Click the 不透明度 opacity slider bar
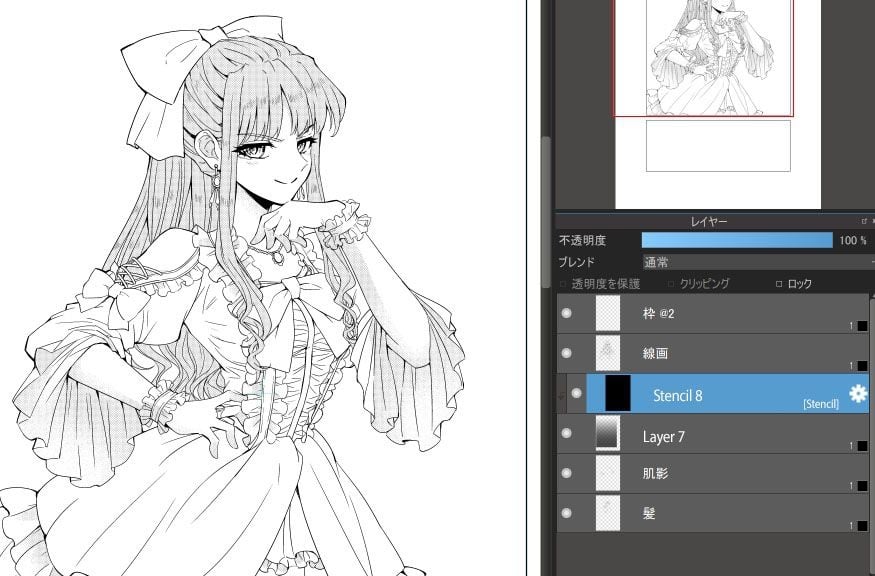 [737, 241]
